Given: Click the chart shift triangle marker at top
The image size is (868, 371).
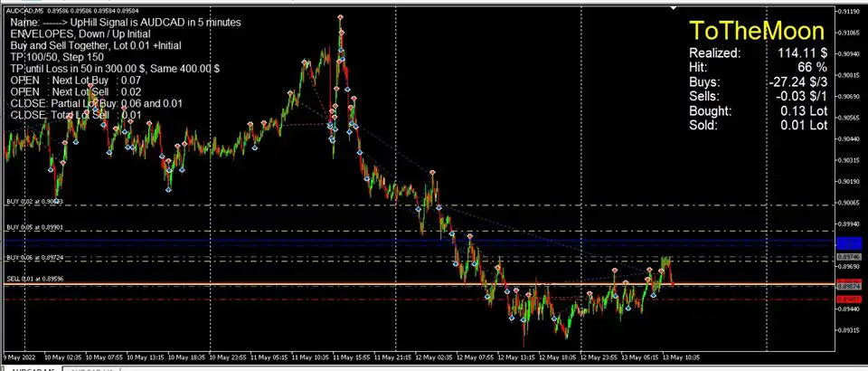Looking at the screenshot, I should pyautogui.click(x=673, y=9).
